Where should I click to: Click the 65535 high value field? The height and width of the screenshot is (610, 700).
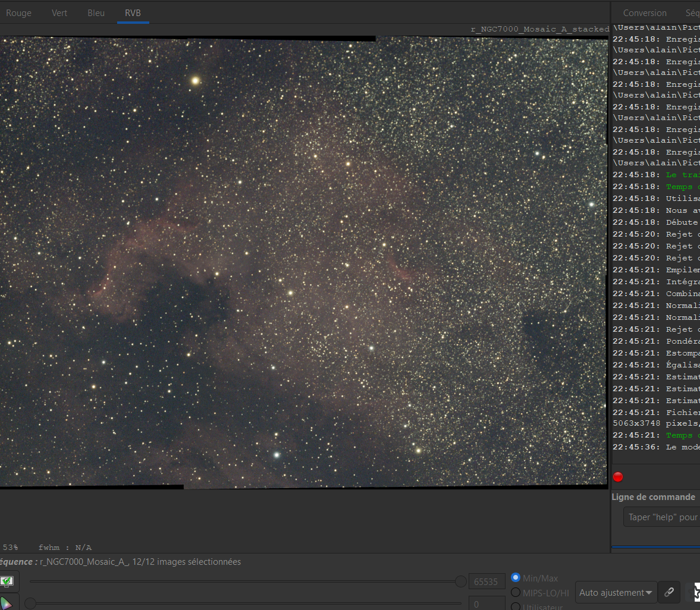coord(486,581)
